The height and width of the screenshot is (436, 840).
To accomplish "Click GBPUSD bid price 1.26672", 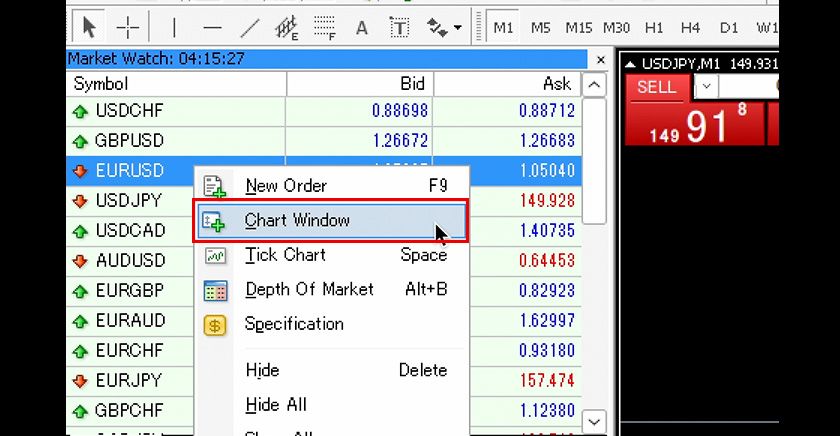I will point(400,141).
